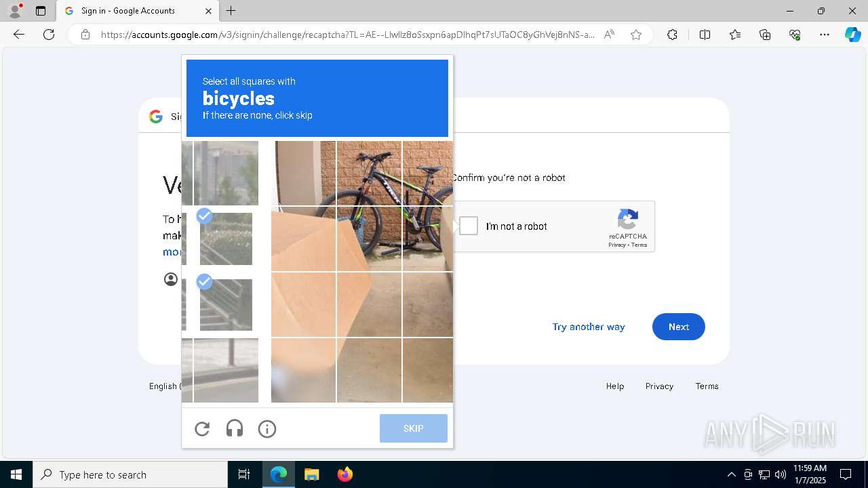Open Browser essentials heart icon
The height and width of the screenshot is (488, 868).
click(x=795, y=35)
